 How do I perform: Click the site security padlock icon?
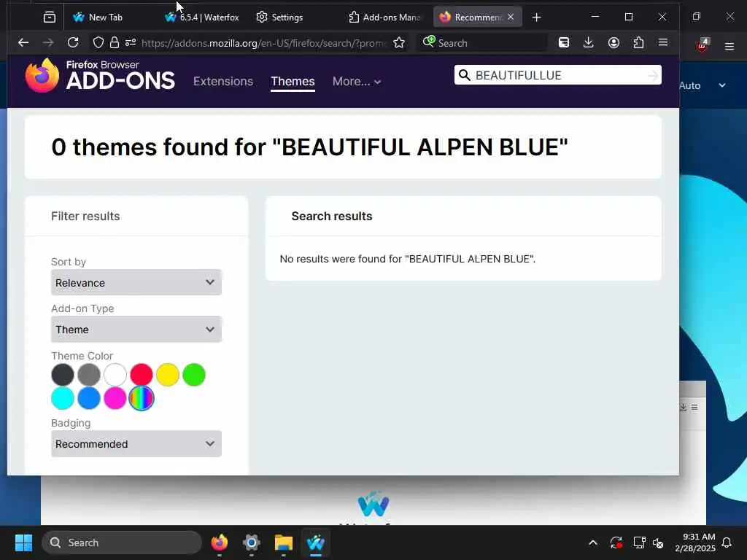[115, 43]
